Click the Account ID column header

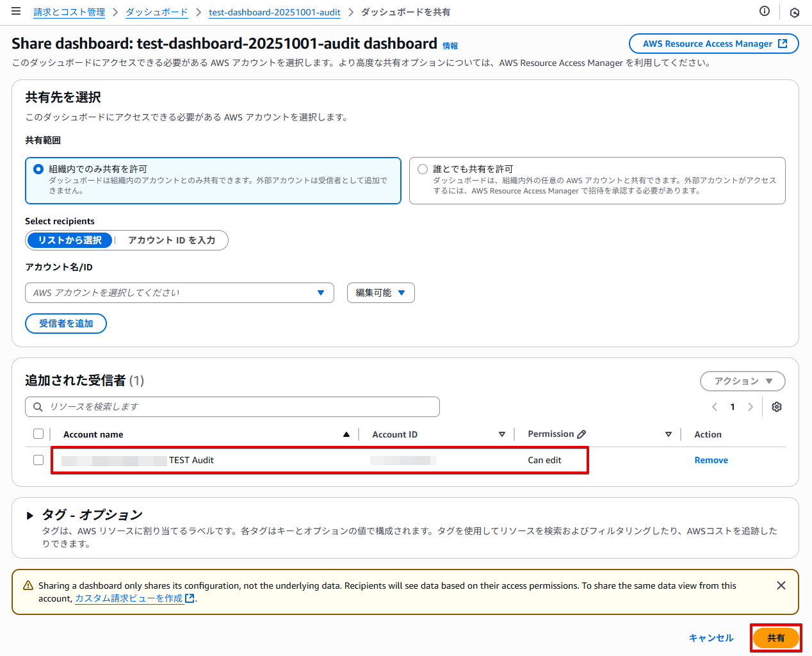click(x=395, y=434)
